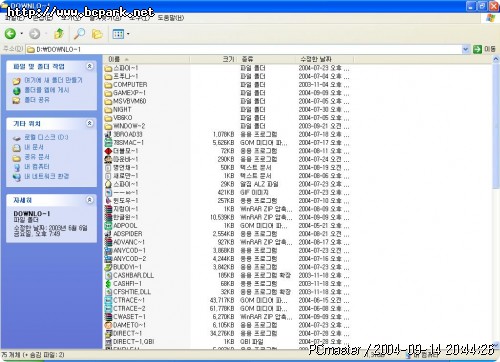Click the file list scrollbar up arrow
This screenshot has height=362, width=500.
496,59
